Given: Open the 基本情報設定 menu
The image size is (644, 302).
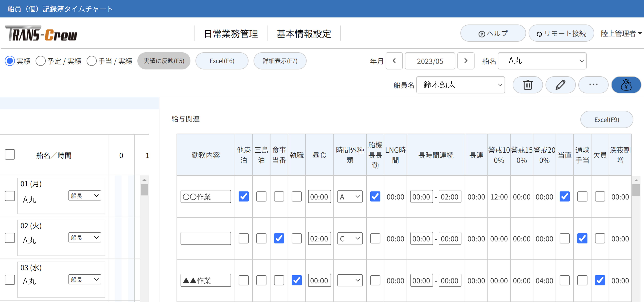Looking at the screenshot, I should coord(304,34).
